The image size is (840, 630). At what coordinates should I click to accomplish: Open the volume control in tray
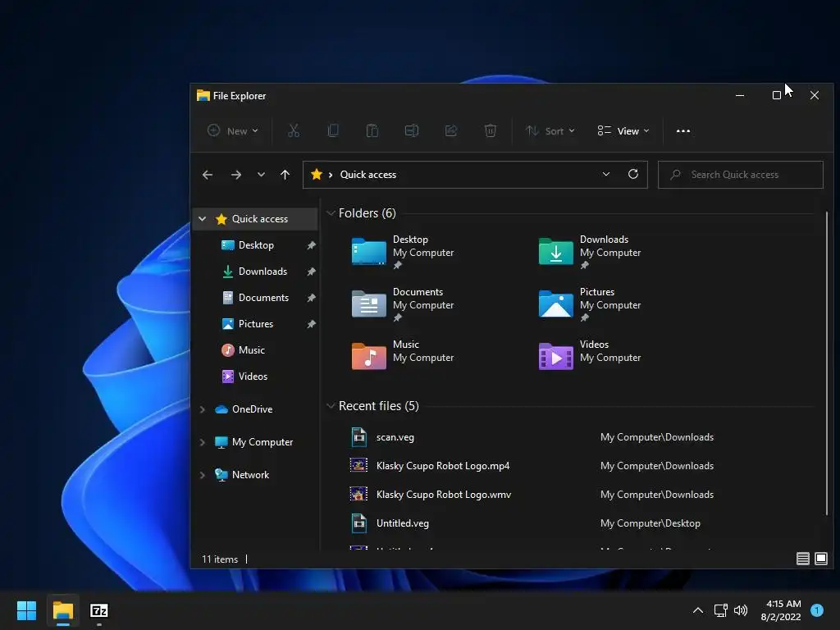click(741, 610)
